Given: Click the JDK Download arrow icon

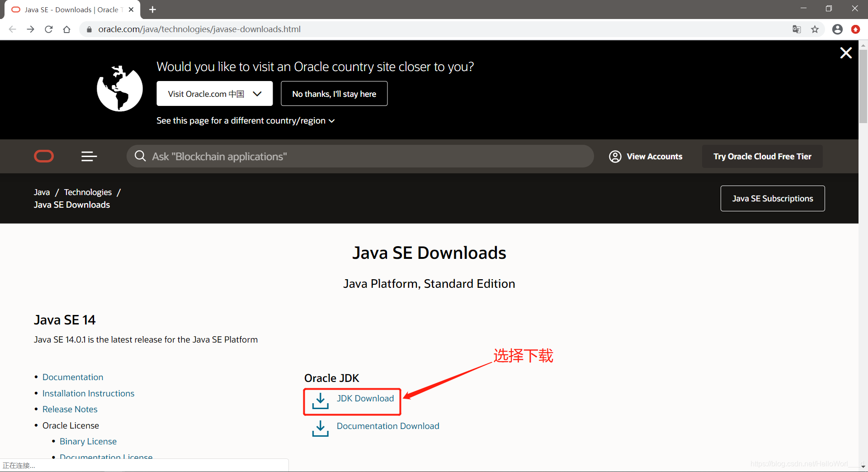Looking at the screenshot, I should coord(320,401).
